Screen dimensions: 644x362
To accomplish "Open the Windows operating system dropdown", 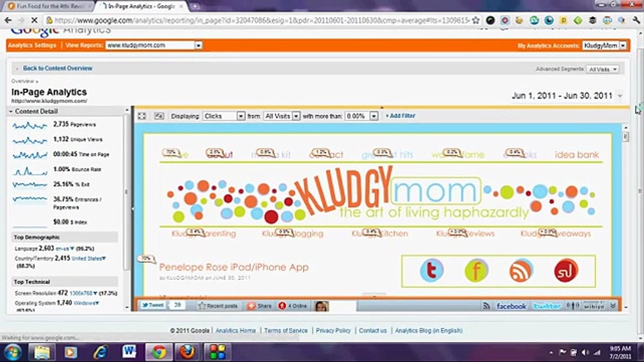I will (x=87, y=303).
